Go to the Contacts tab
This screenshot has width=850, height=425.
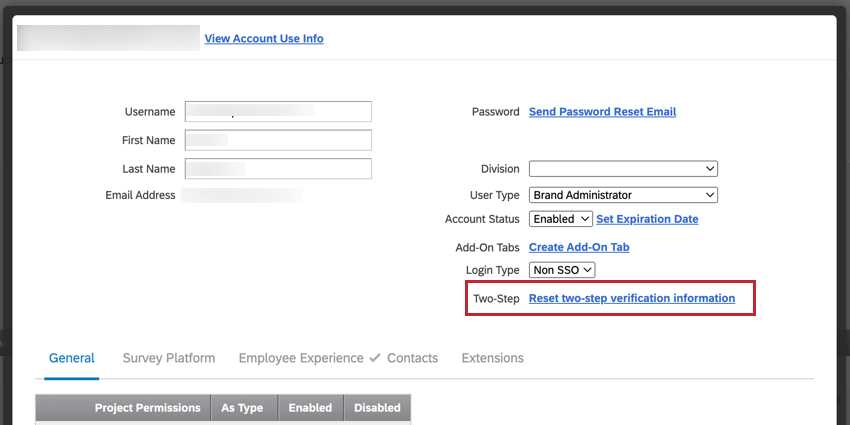(412, 358)
